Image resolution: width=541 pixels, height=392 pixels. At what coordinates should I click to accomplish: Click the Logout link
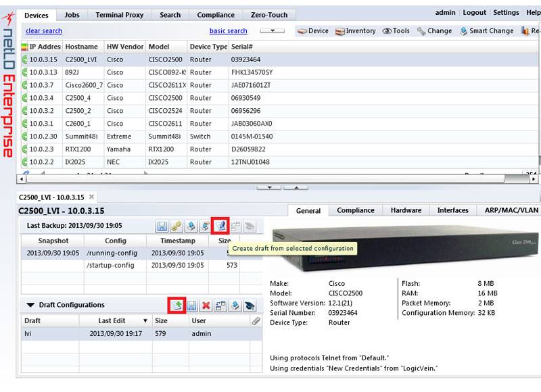474,13
